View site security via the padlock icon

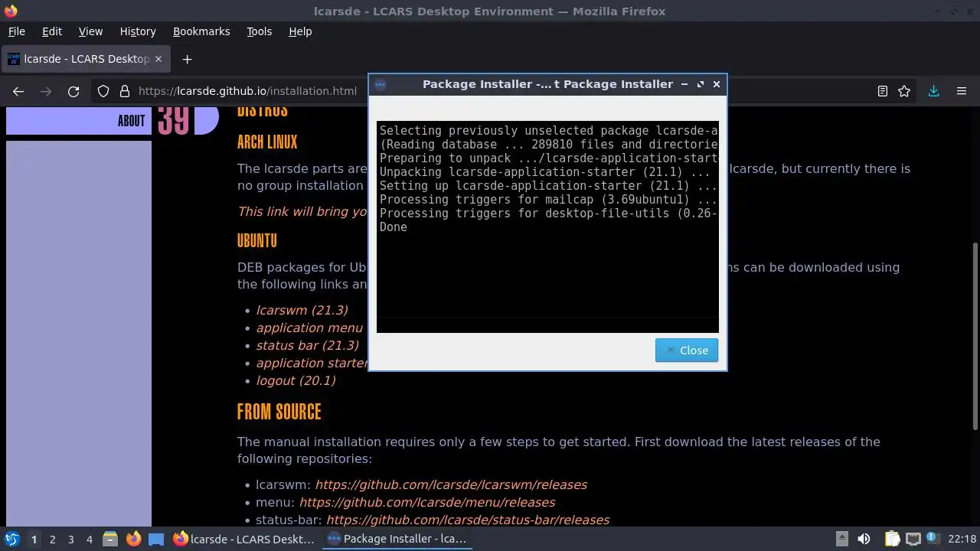pos(125,91)
